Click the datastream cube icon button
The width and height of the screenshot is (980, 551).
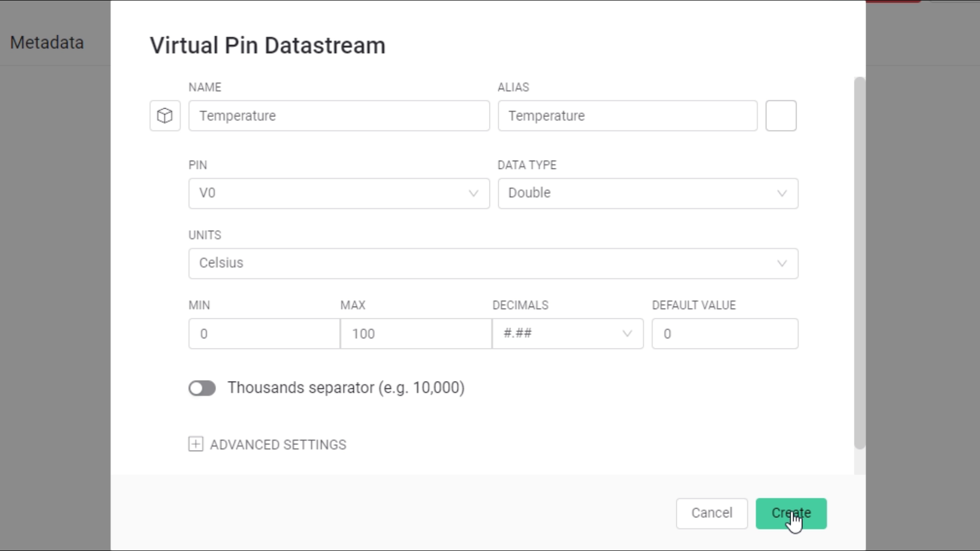[x=164, y=116]
